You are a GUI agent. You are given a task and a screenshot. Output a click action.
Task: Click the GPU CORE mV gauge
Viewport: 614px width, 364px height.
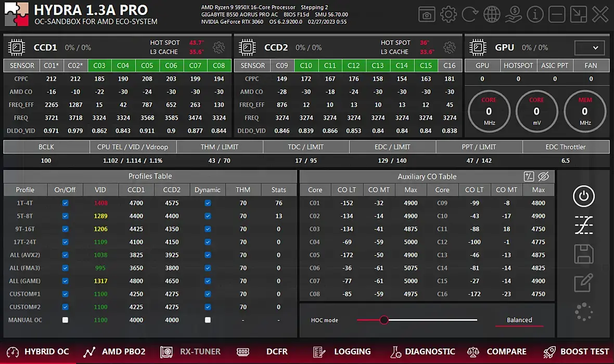[x=536, y=112]
